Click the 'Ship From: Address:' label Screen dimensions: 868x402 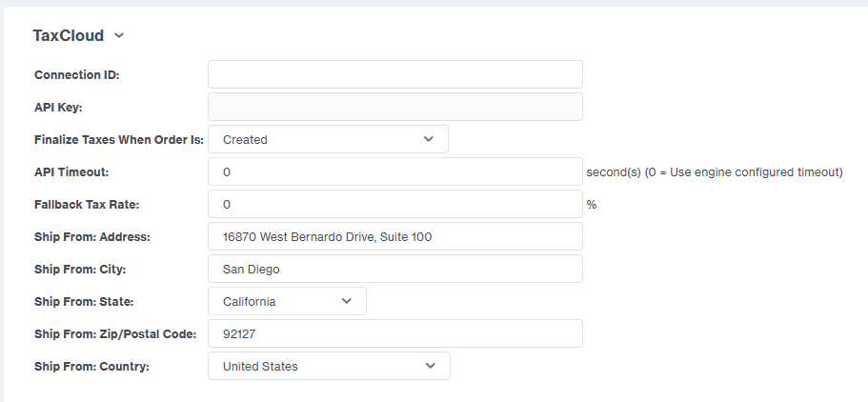[x=92, y=237]
